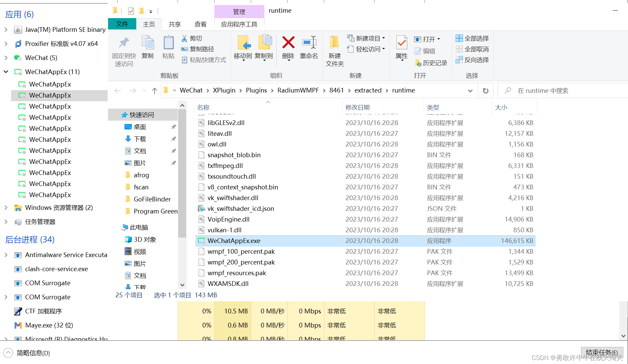The image size is (628, 364).
Task: Open Desktop (桌面) in Quick access
Action: pos(140,127)
